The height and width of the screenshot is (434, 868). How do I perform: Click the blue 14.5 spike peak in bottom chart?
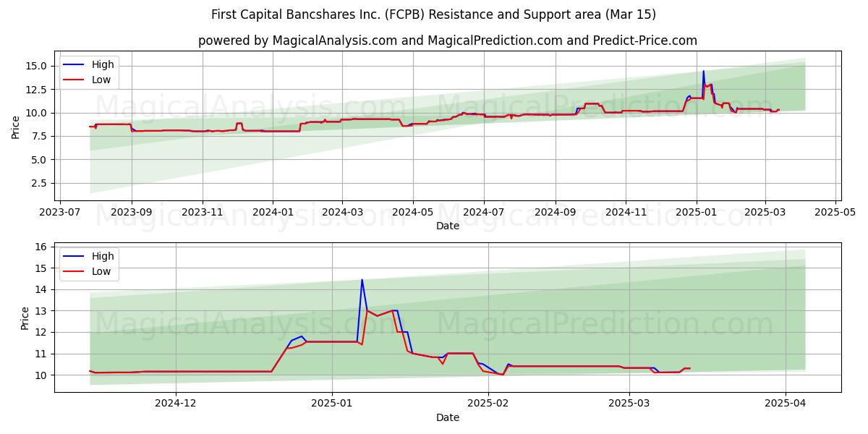click(x=362, y=280)
